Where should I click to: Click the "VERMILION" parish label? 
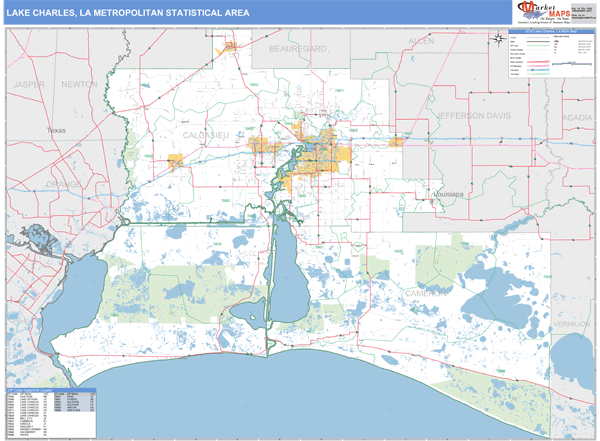click(572, 324)
